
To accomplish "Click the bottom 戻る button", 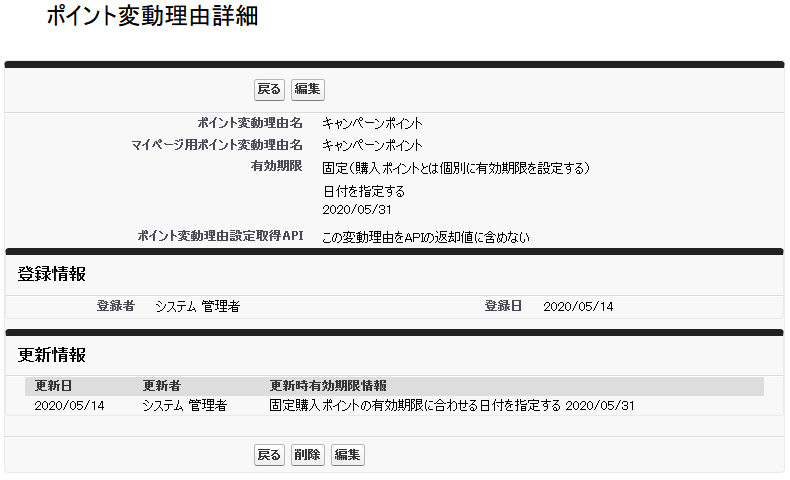I will tap(269, 455).
